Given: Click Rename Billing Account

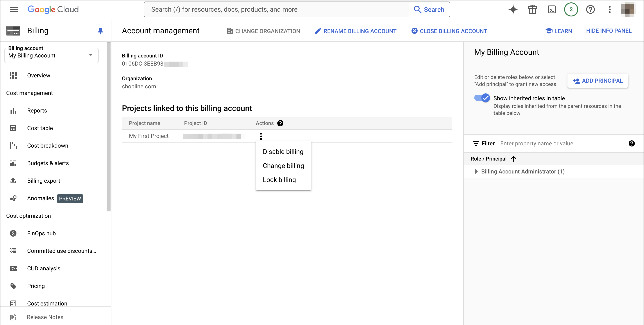Looking at the screenshot, I should point(356,31).
